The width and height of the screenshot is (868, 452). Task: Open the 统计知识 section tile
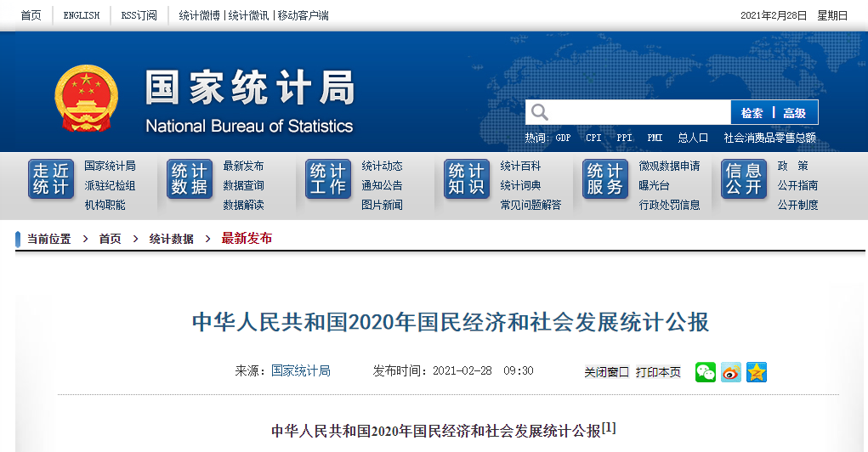pyautogui.click(x=466, y=178)
